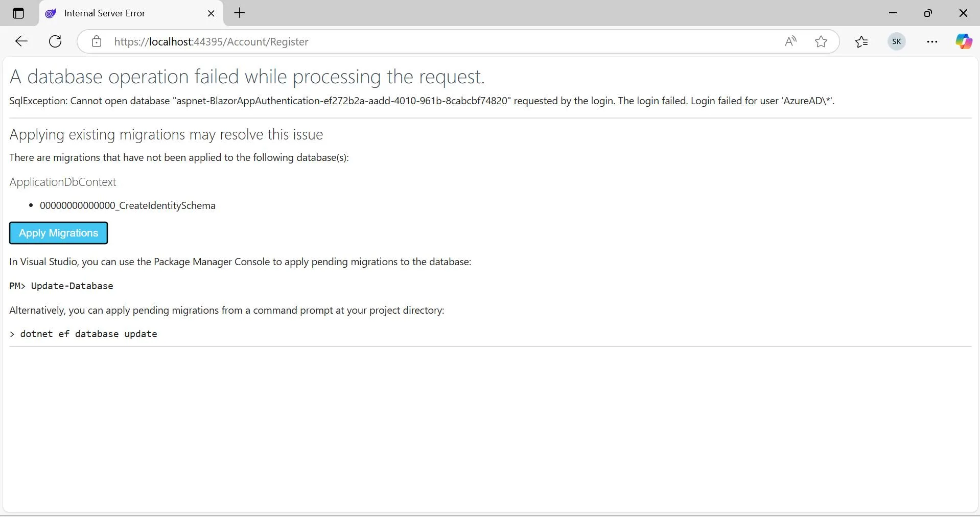Open Settings and more ellipsis menu

[932, 41]
